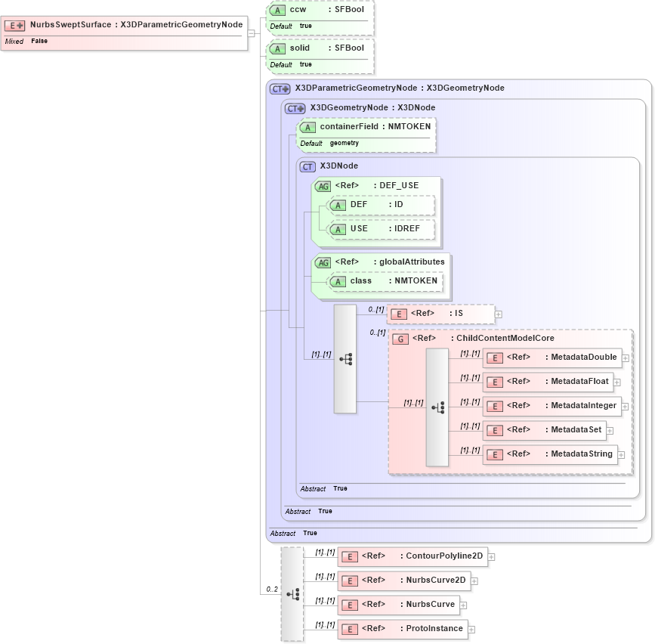Click the A icon of class attribute
This screenshot has height=644, width=655.
pyautogui.click(x=338, y=282)
